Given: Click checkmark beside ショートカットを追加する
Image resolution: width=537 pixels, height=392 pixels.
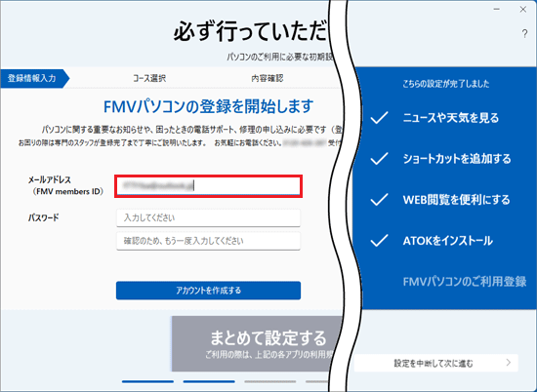Looking at the screenshot, I should click(379, 159).
